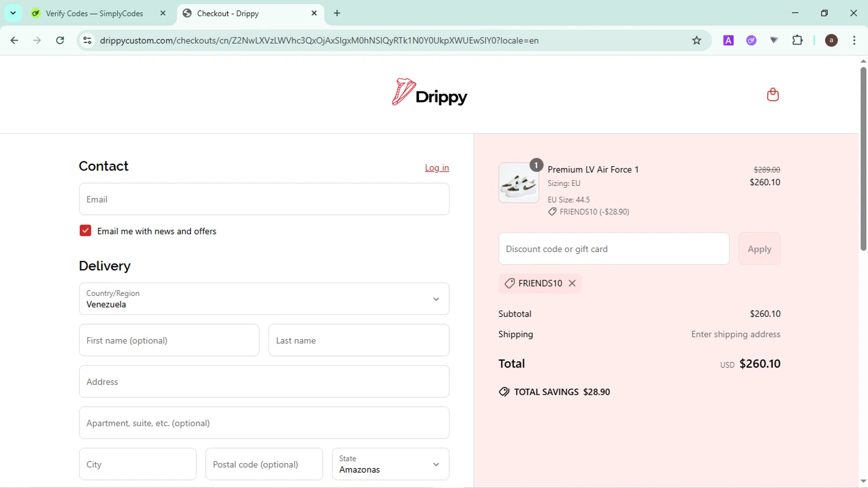Click the struck-through $289.00 price
This screenshot has width=868, height=488.
[767, 170]
